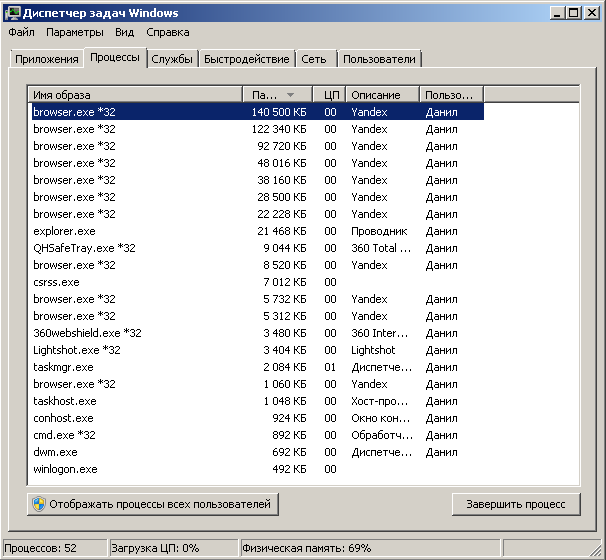The height and width of the screenshot is (560, 606).
Task: Close the Диспетчер задач Windows window
Action: [592, 13]
